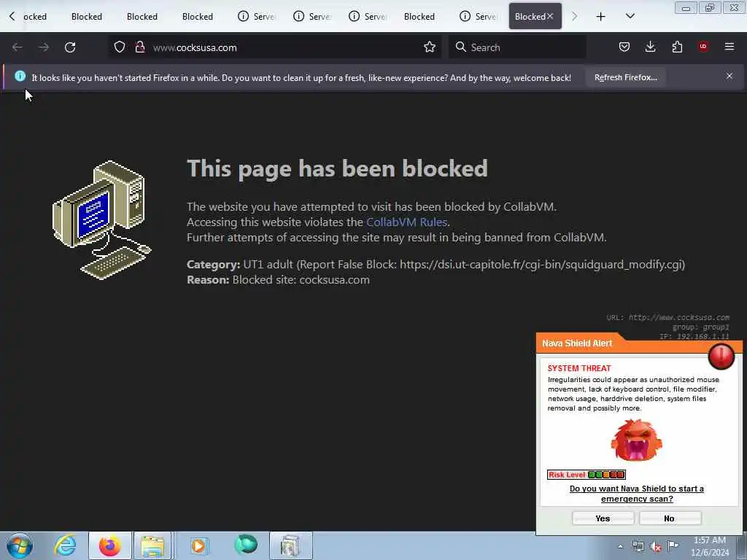The width and height of the screenshot is (747, 560).
Task: Click the SYSTEM THREAT heading text
Action: [x=578, y=368]
